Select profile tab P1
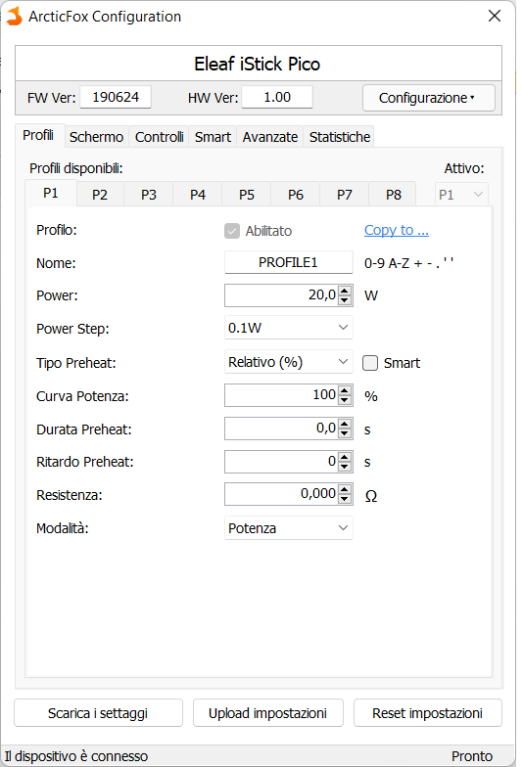The height and width of the screenshot is (767, 522). click(51, 193)
